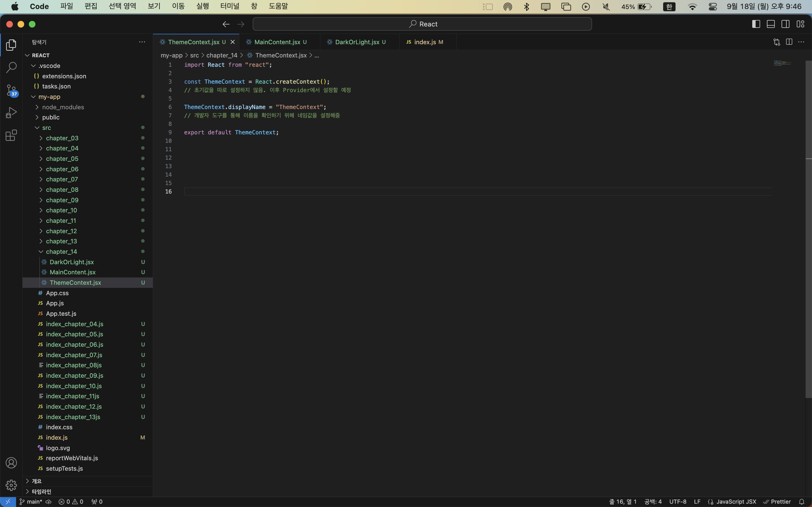Screen dimensions: 812x507
Task: Open the 터미널 menu
Action: [x=230, y=6]
